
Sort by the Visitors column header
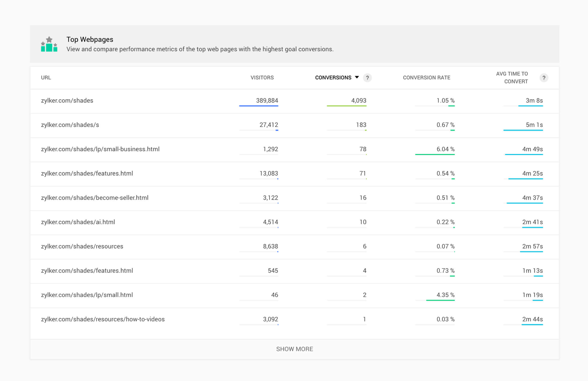pyautogui.click(x=262, y=78)
